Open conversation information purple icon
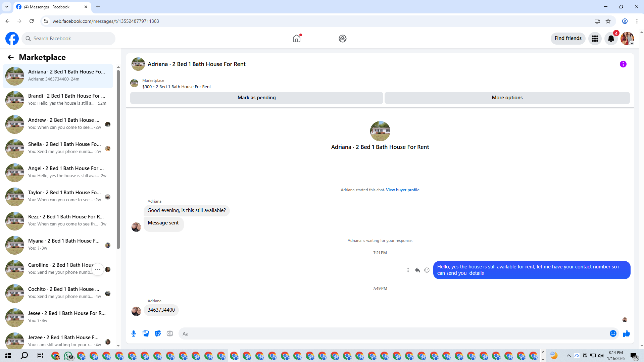 pyautogui.click(x=623, y=64)
